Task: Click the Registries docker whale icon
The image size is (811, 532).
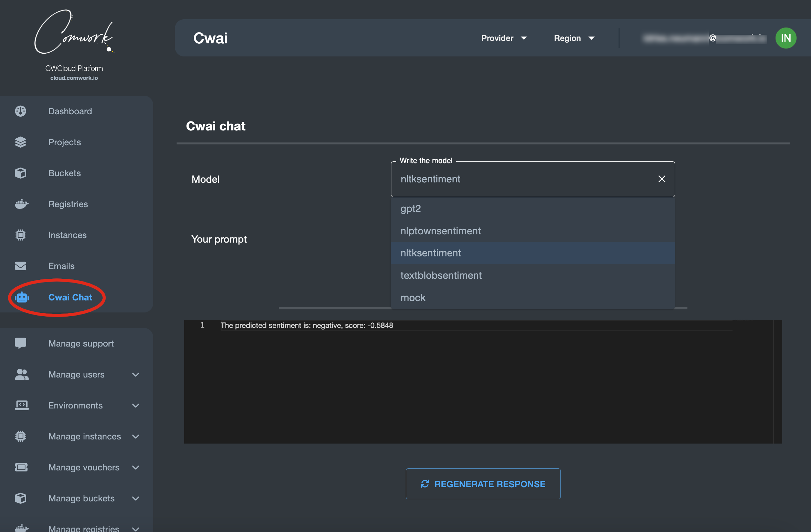Action: coord(22,204)
